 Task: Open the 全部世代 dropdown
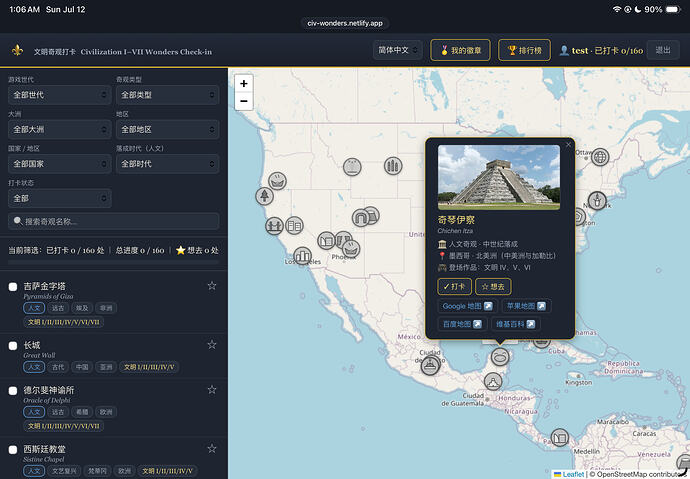pos(59,95)
